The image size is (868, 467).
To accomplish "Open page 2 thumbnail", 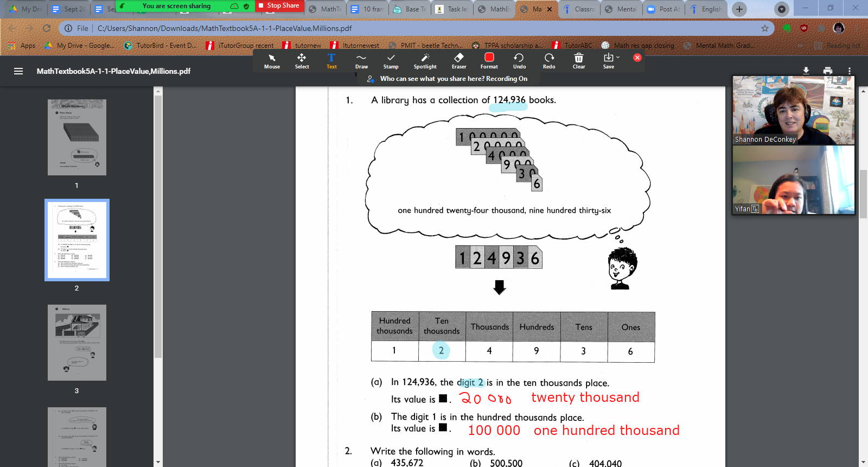I will pos(77,240).
